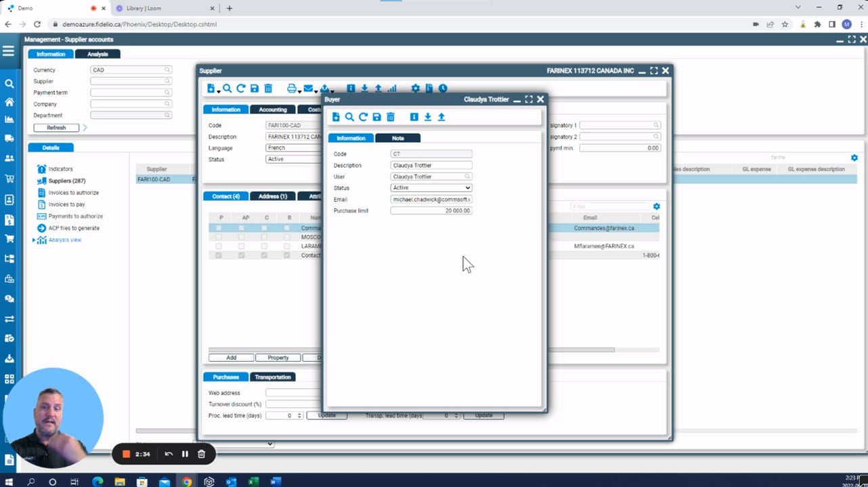Click Property button under contacts grid
The image size is (868, 487).
[x=278, y=358]
